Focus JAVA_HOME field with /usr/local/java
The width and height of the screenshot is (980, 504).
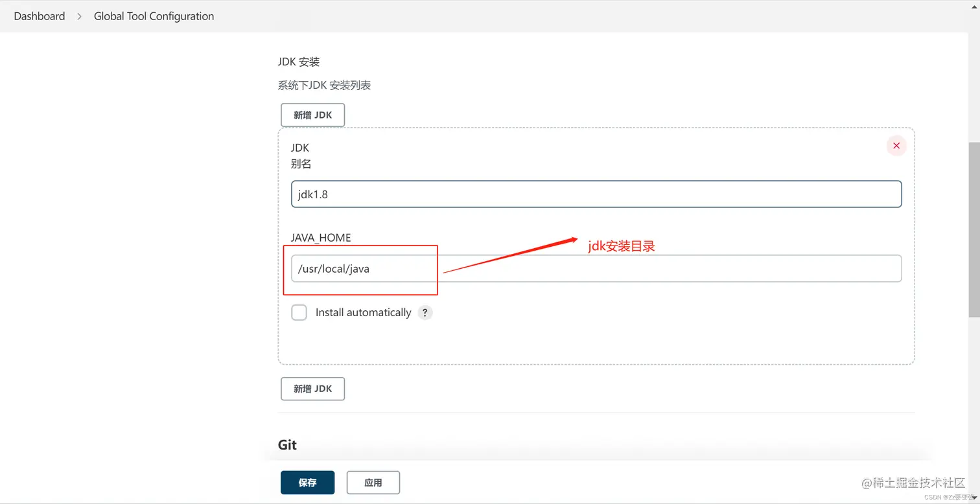(x=596, y=269)
